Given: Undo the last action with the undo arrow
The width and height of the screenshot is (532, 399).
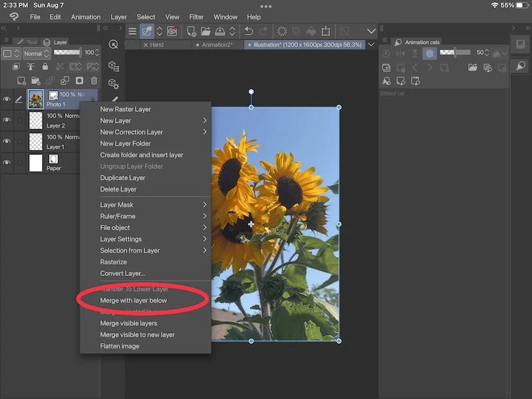Looking at the screenshot, I should 249,31.
